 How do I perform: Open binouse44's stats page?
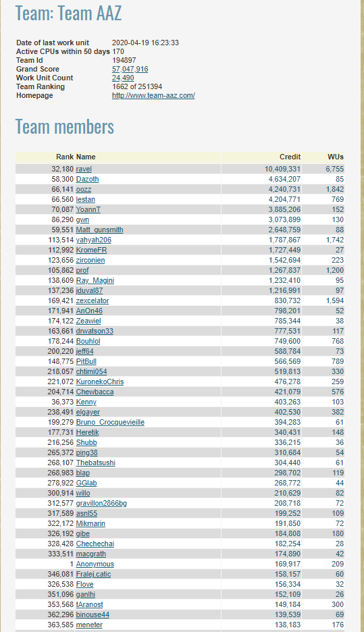(x=93, y=614)
